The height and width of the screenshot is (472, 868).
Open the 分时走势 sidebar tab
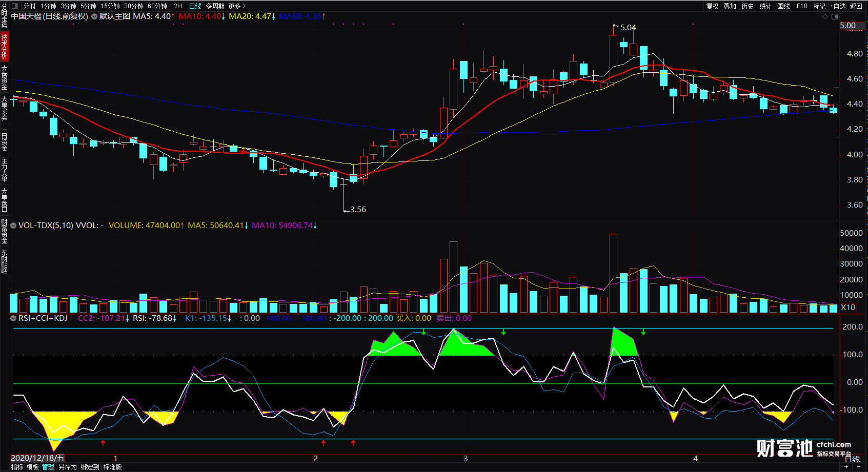pos(4,16)
